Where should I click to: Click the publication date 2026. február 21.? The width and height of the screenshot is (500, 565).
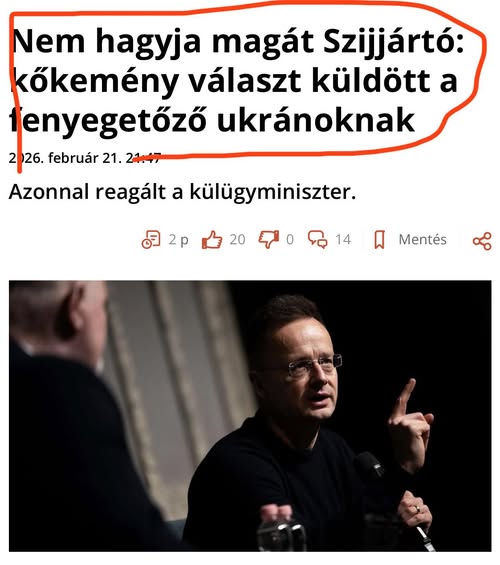click(65, 158)
